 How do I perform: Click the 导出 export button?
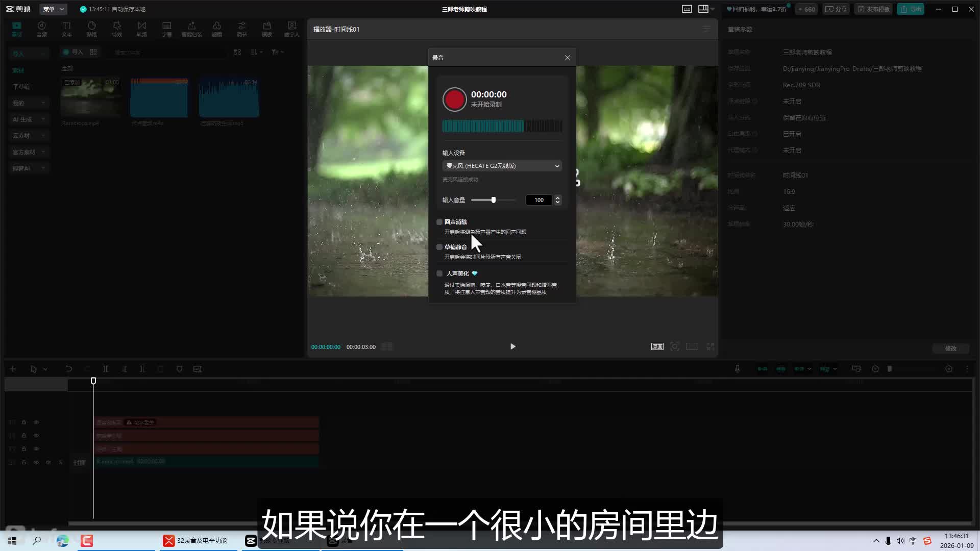pos(911,9)
